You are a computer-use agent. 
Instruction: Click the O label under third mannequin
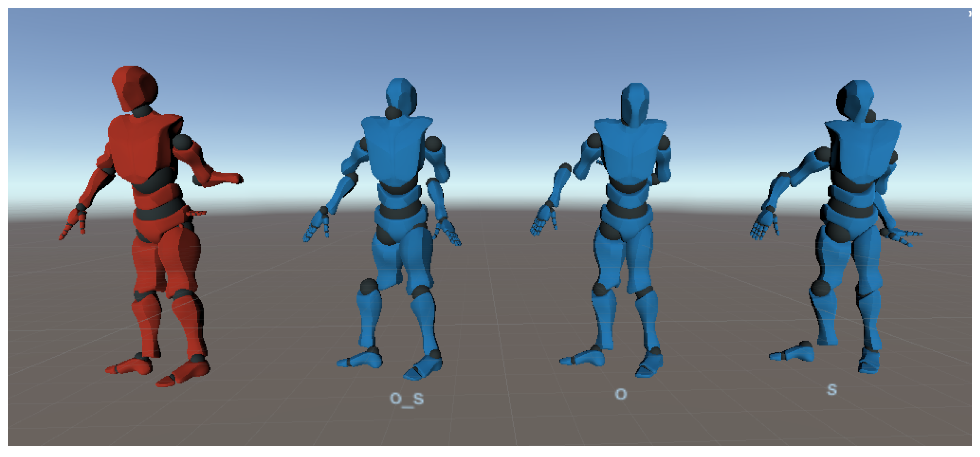[620, 394]
